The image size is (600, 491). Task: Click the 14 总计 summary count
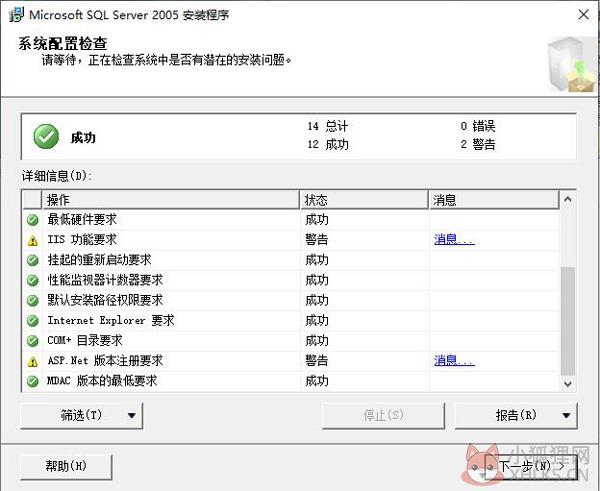point(328,126)
